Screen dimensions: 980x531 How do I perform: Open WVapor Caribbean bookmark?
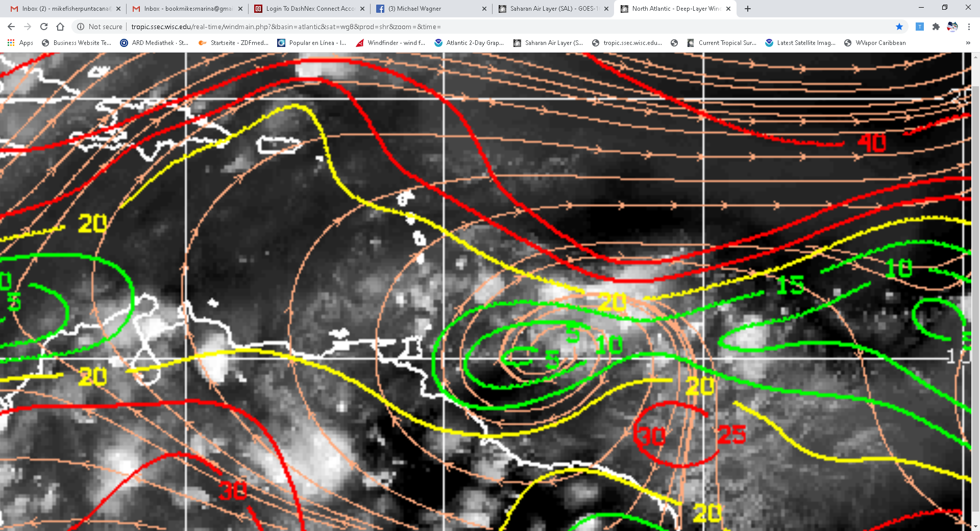click(875, 43)
